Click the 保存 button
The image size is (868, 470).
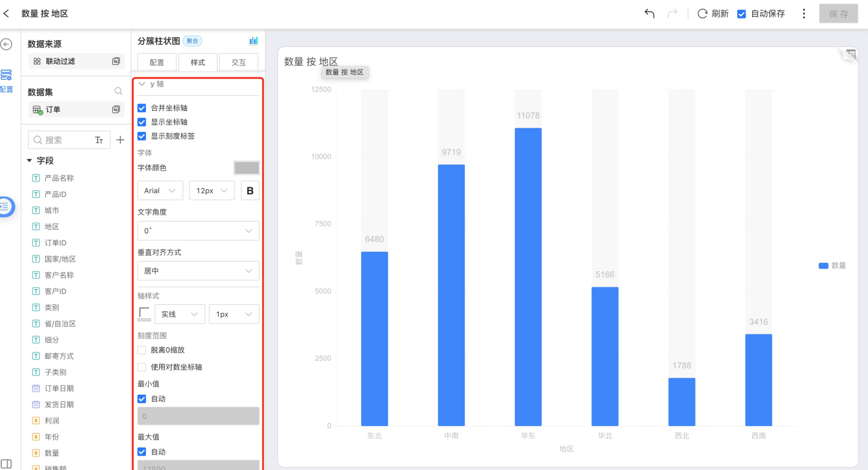click(838, 13)
